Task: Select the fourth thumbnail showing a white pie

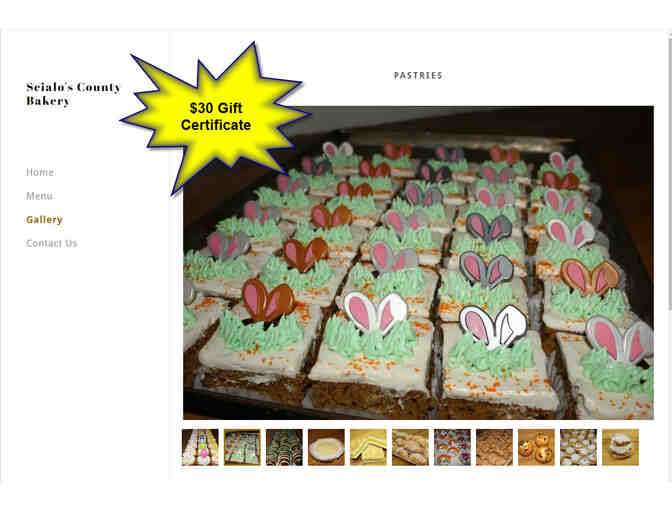Action: point(326,447)
